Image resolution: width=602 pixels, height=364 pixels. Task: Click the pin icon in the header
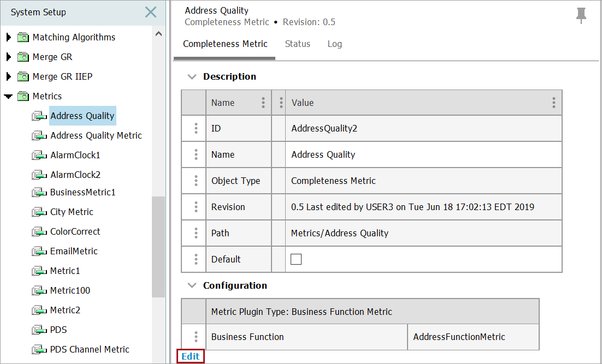(x=581, y=16)
